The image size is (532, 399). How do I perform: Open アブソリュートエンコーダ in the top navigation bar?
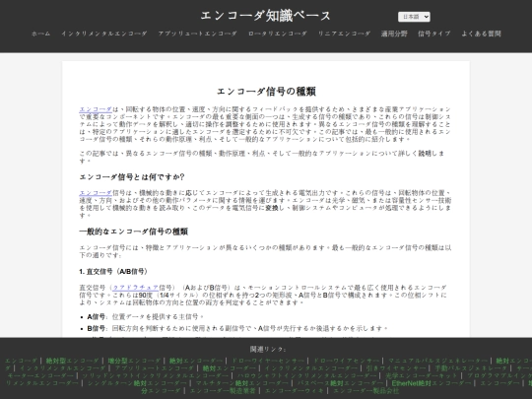click(x=197, y=33)
